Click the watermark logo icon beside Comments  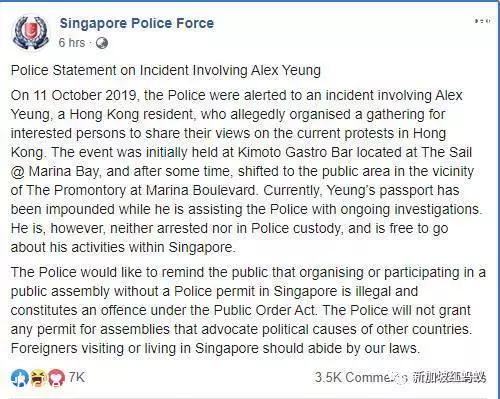tap(402, 378)
